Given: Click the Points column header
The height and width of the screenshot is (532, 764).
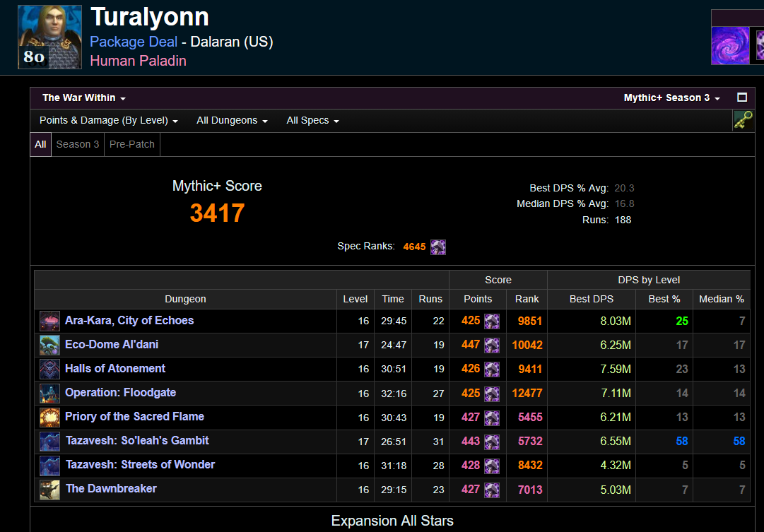Looking at the screenshot, I should pos(478,299).
